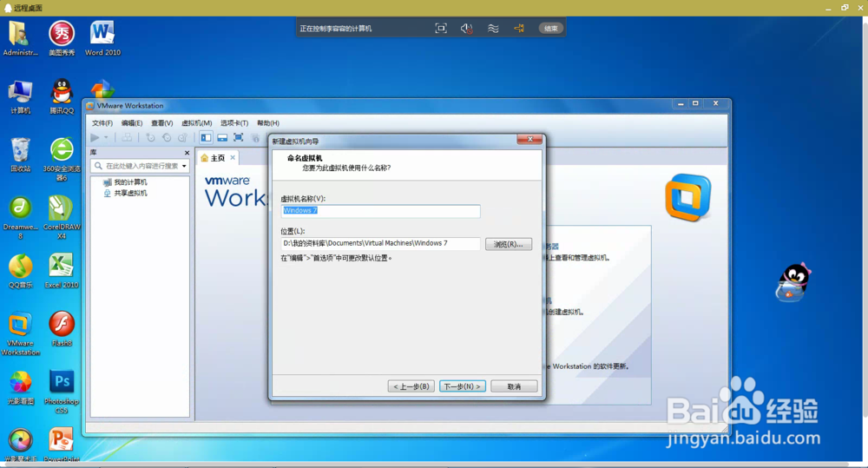Open the VMware Workstation desktop icon
This screenshot has width=868, height=468.
coord(20,333)
